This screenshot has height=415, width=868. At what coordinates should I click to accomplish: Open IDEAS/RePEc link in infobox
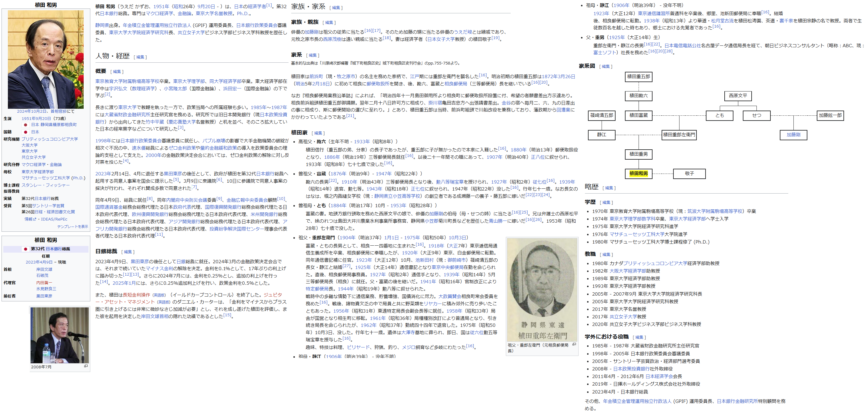pyautogui.click(x=54, y=219)
